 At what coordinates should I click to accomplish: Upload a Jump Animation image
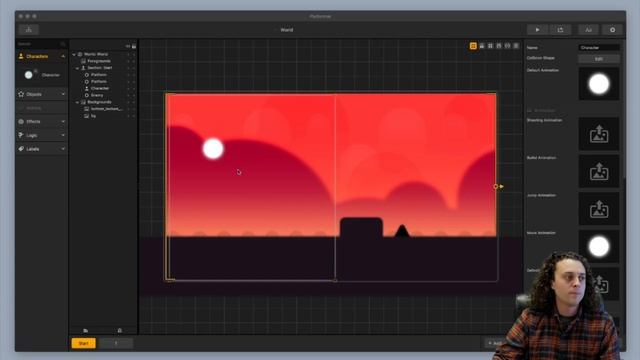pos(599,209)
